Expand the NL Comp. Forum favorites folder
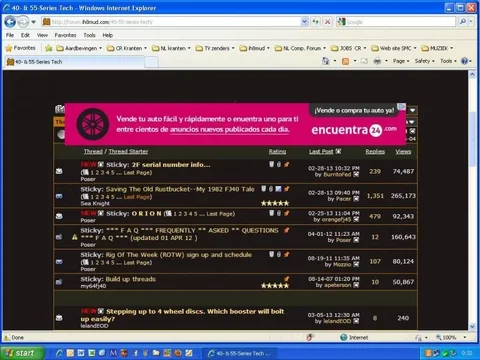Image resolution: width=480 pixels, height=360 pixels. [x=300, y=48]
